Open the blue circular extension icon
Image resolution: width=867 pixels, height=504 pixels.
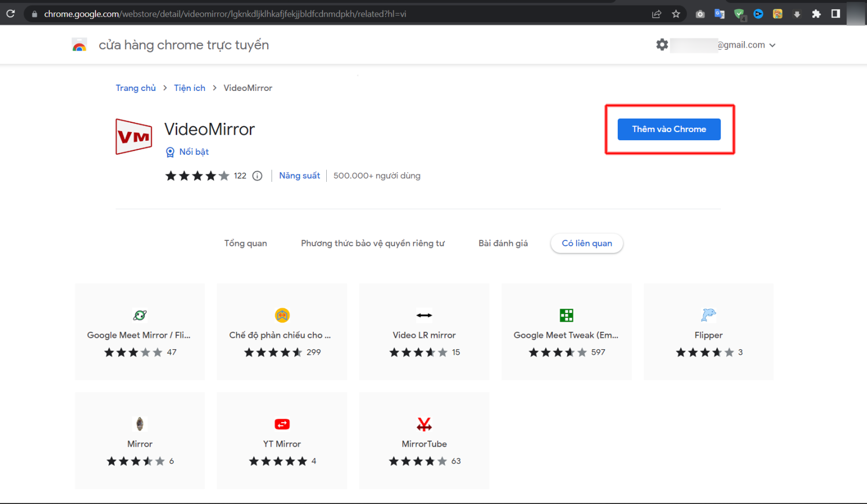(758, 14)
